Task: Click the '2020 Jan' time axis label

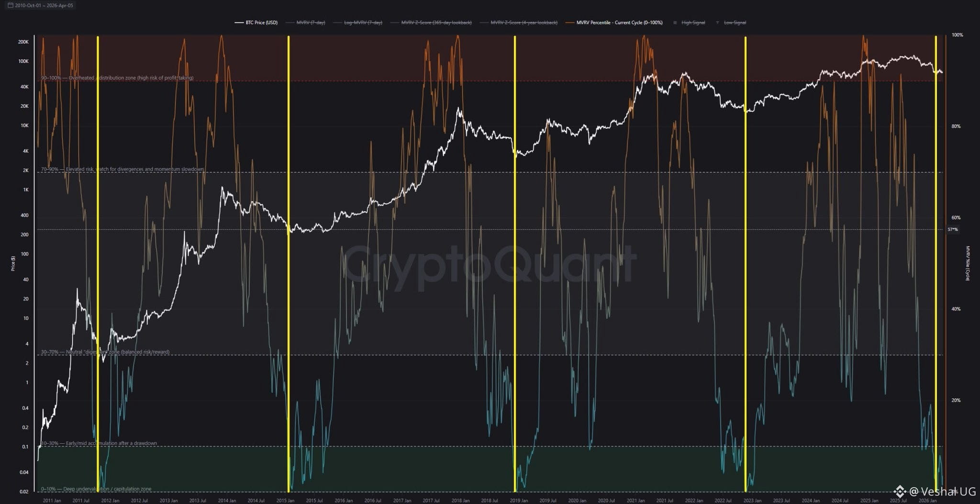Action: click(577, 501)
